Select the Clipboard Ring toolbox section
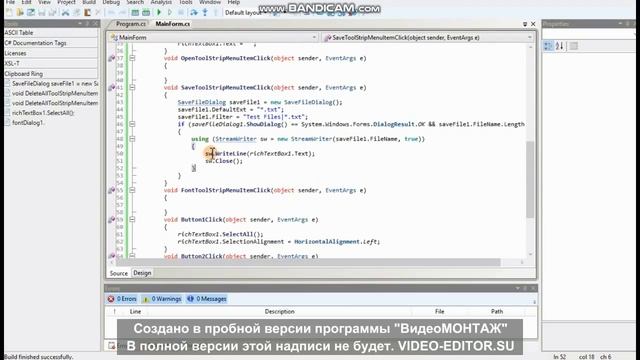The width and height of the screenshot is (640, 360). click(51, 74)
